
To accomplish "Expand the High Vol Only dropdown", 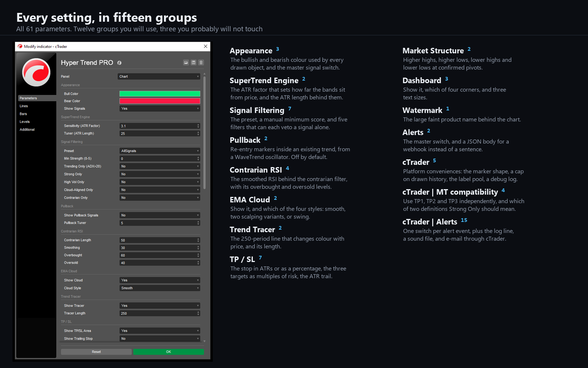I will (160, 182).
